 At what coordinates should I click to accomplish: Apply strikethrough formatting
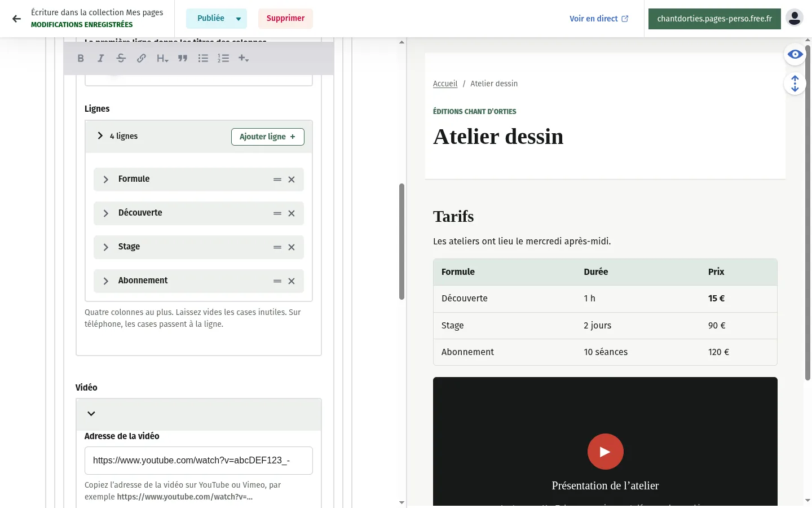tap(121, 58)
